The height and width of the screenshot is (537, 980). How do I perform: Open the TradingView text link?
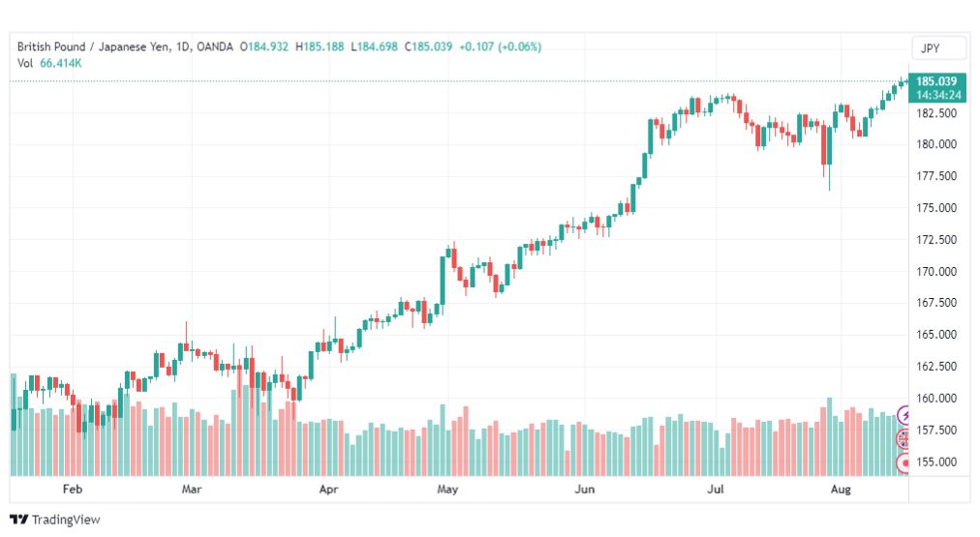click(66, 520)
